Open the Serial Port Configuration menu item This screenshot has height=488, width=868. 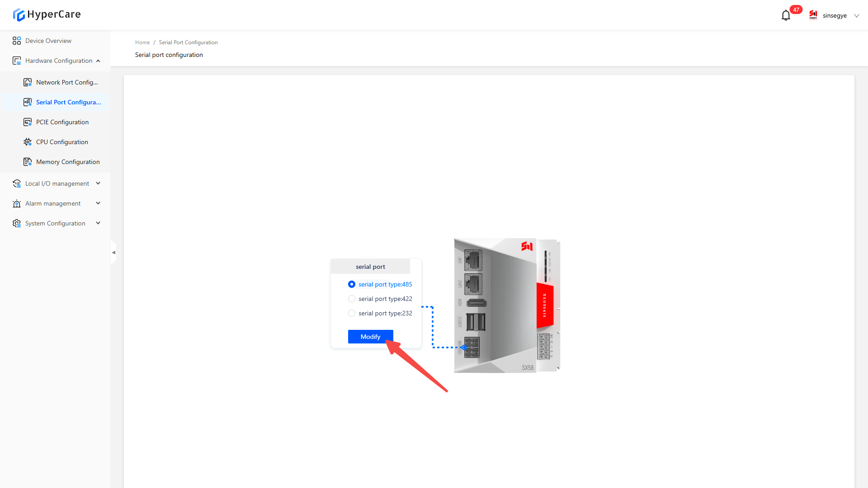click(68, 102)
